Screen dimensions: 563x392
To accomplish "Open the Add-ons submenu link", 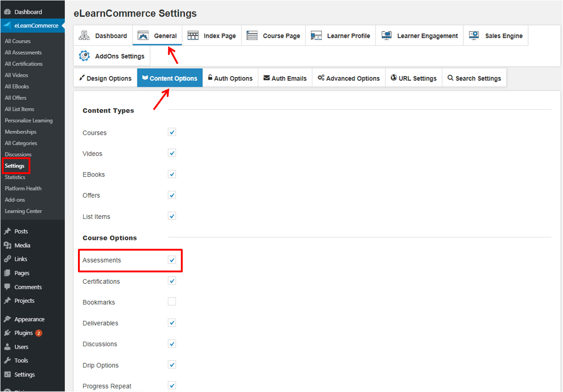I will [x=15, y=200].
